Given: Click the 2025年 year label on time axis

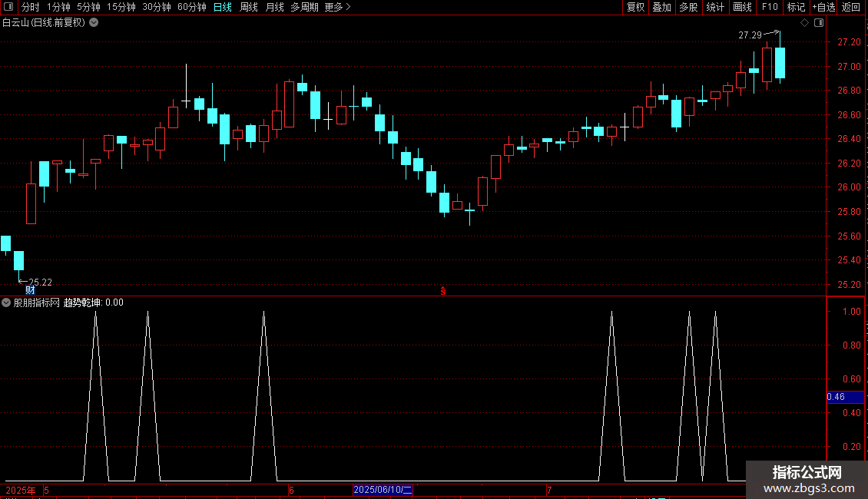Looking at the screenshot, I should pos(21,490).
